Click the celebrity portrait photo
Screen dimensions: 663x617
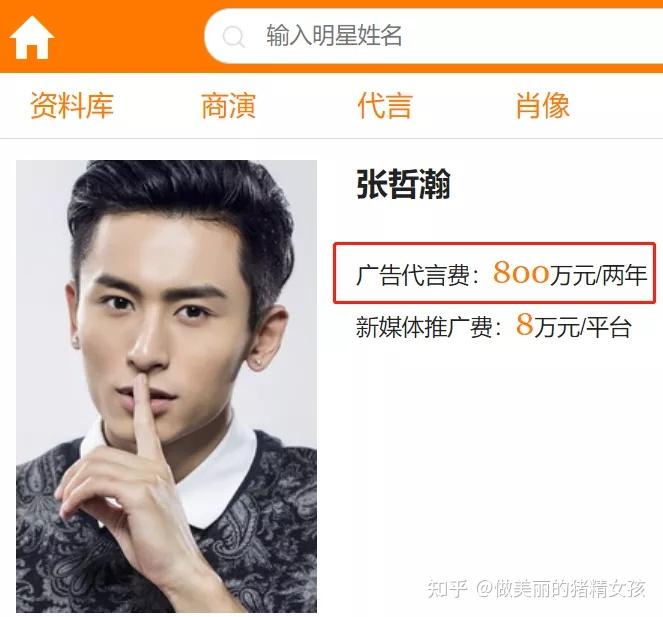[x=166, y=386]
